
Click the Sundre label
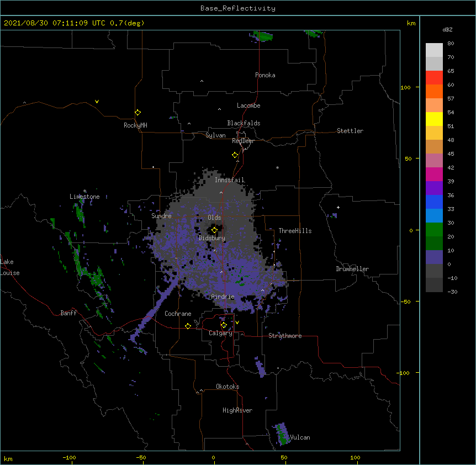pos(161,216)
